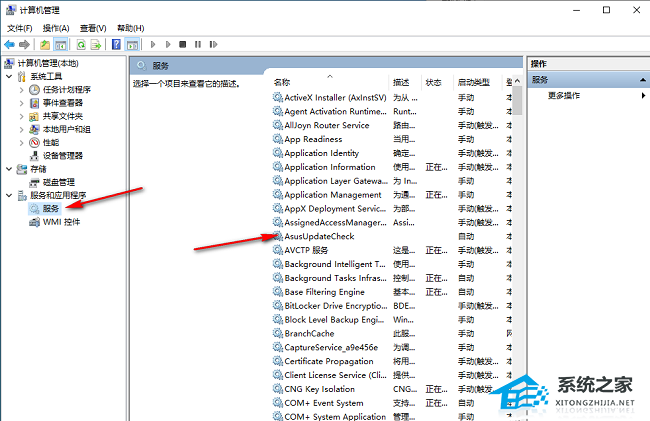This screenshot has height=421, width=650.
Task: Click the services list vertical scrollbar
Action: click(518, 250)
